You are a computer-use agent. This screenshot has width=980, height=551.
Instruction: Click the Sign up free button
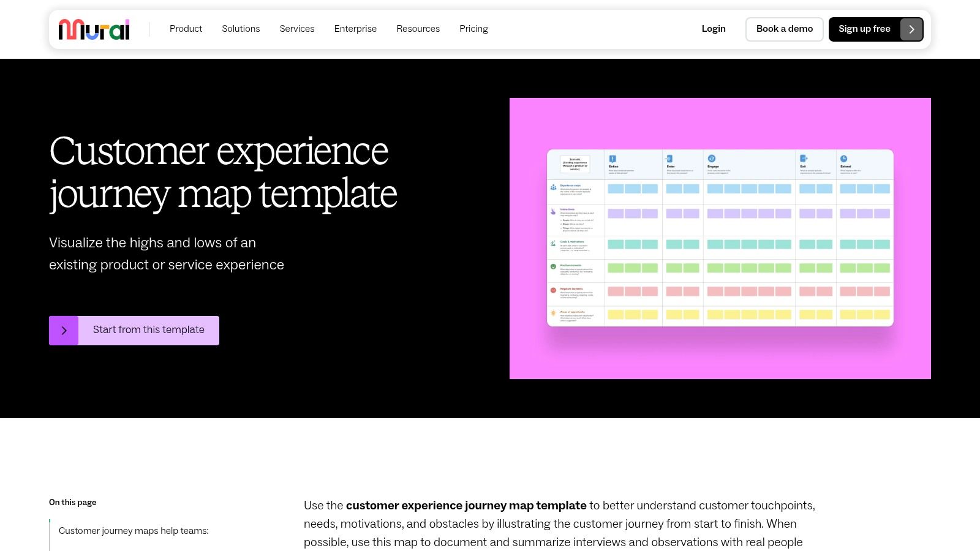pos(865,29)
